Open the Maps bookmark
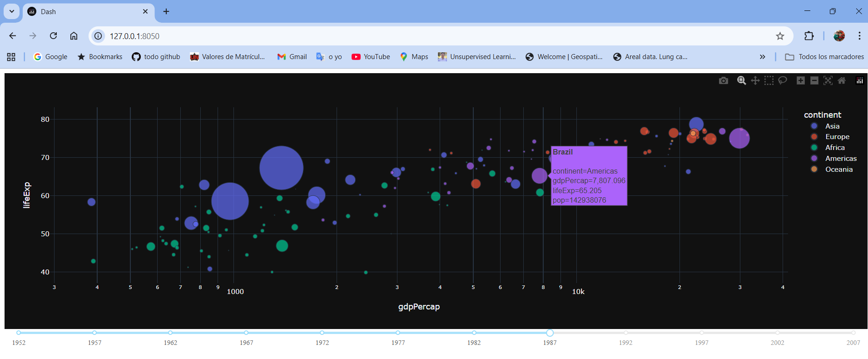The width and height of the screenshot is (868, 359). [x=414, y=57]
